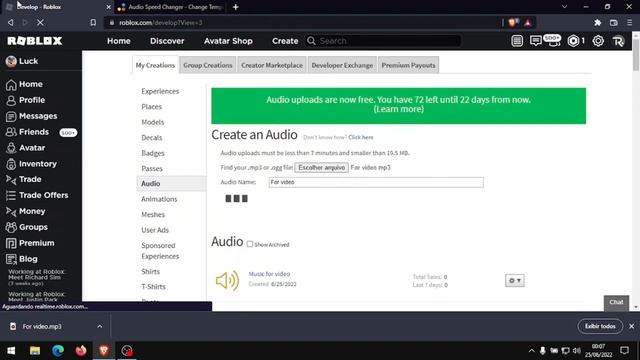Image resolution: width=640 pixels, height=360 pixels.
Task: Open the browser extensions puzzle icon
Action: point(598,23)
